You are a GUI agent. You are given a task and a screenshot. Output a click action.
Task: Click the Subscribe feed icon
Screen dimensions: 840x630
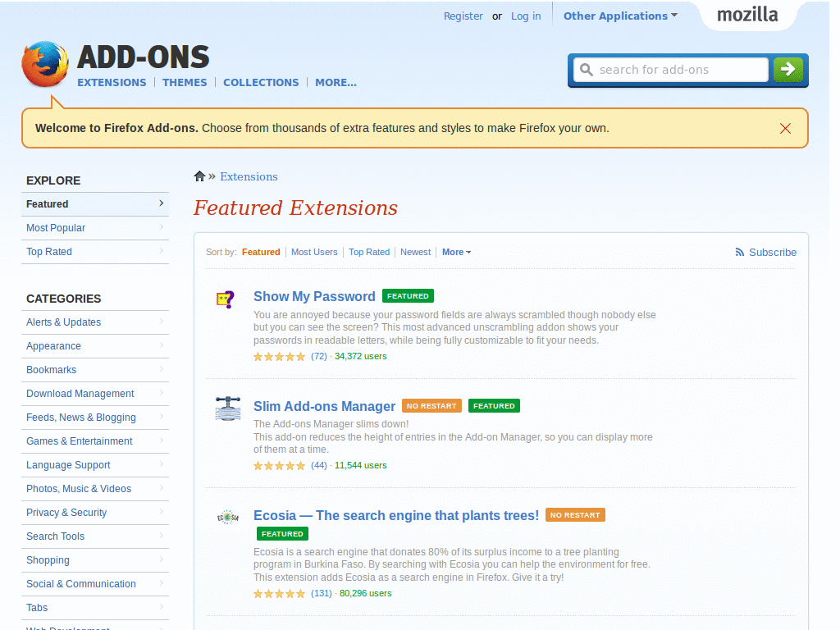[738, 252]
